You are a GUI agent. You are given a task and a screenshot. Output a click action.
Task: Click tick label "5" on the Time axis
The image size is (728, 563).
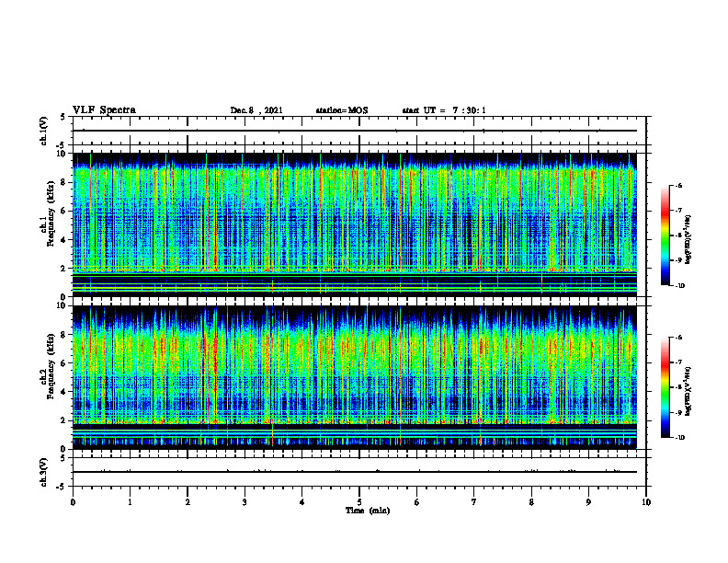tap(359, 502)
